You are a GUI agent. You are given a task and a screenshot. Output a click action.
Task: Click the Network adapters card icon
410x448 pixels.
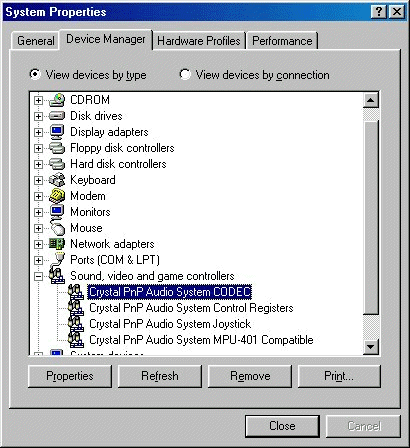tap(57, 244)
